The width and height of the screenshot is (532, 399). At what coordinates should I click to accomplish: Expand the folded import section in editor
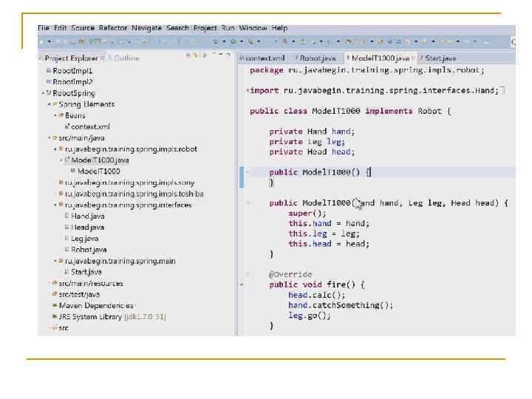[248, 90]
